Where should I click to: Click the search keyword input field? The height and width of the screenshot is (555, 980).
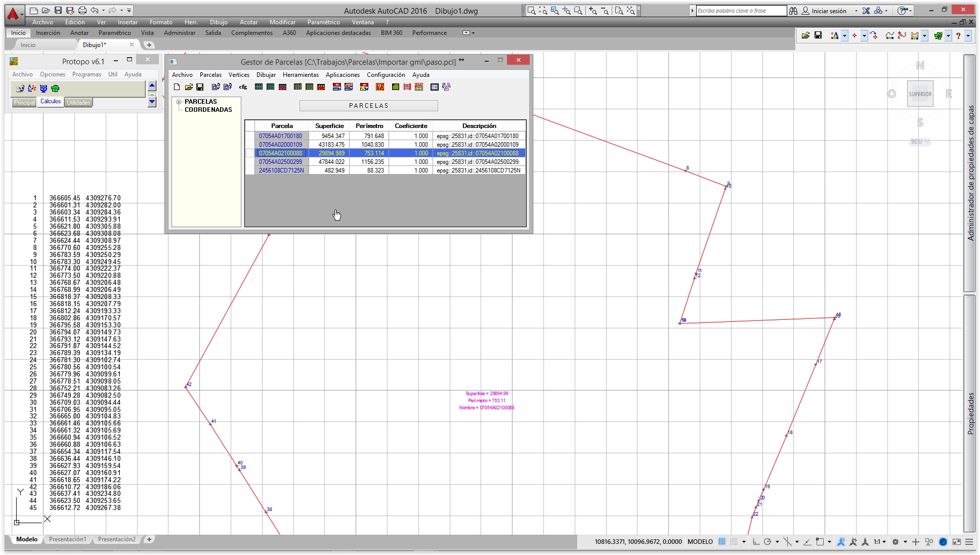741,11
